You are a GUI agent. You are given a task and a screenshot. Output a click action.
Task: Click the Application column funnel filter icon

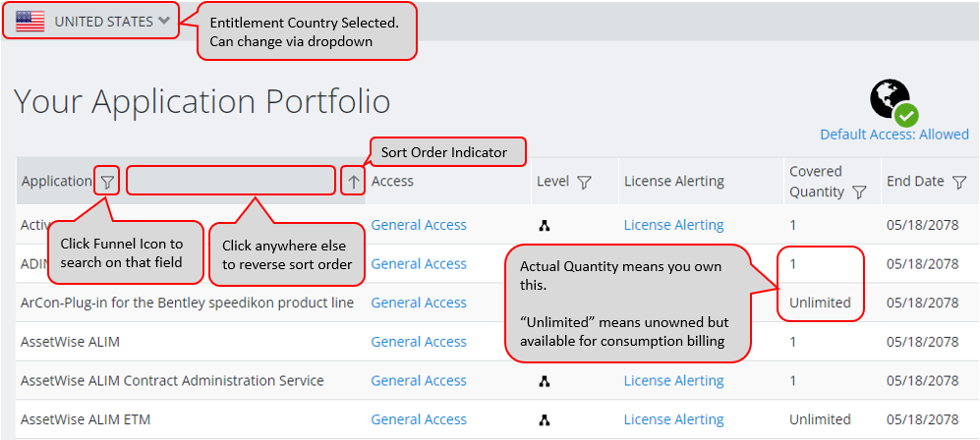[x=108, y=182]
